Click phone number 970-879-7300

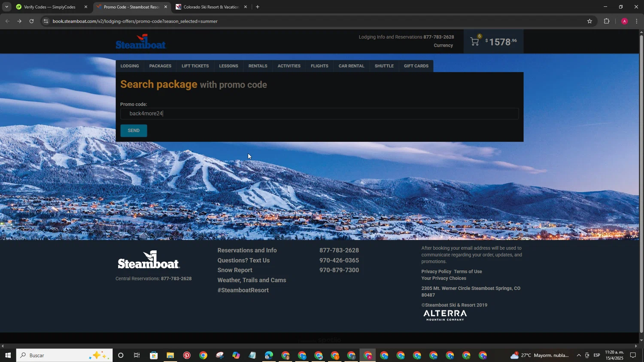339,270
